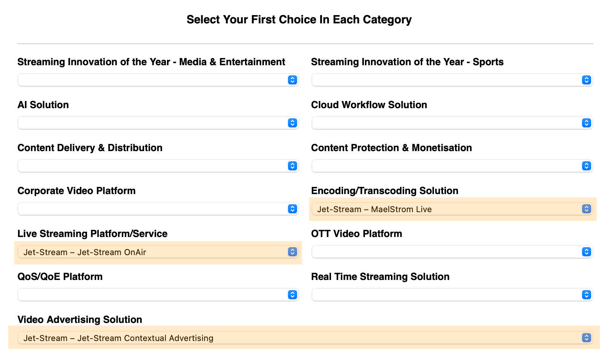Click the AI Solution dropdown arrow icon

[293, 123]
